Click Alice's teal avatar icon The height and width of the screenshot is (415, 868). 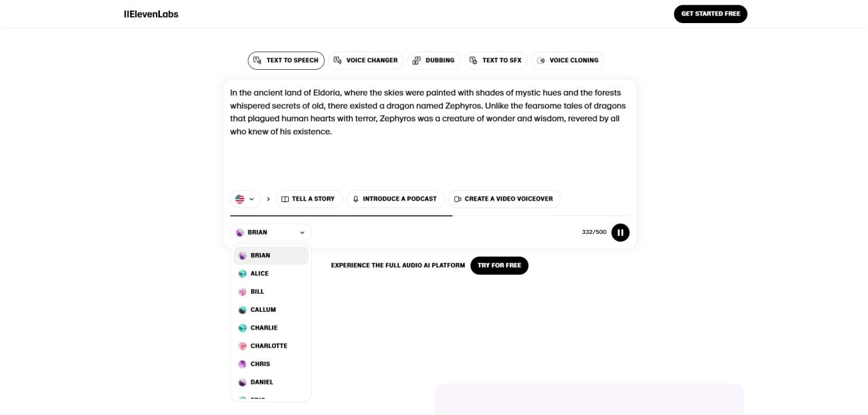242,274
